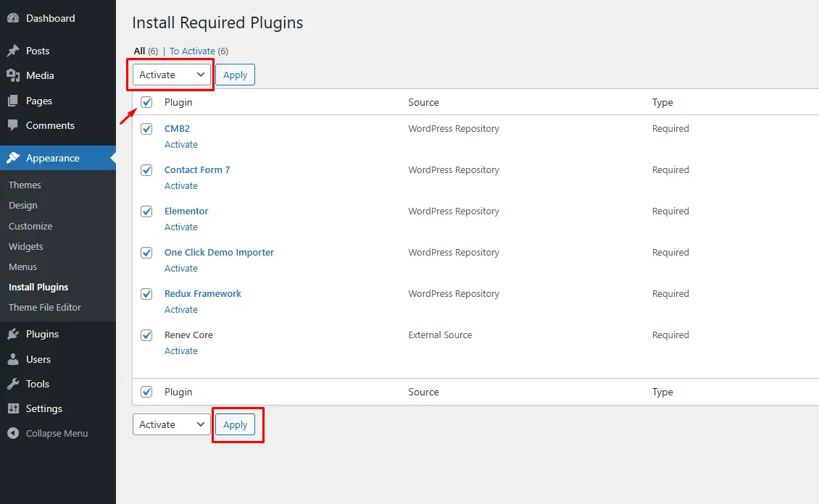Image resolution: width=819 pixels, height=504 pixels.
Task: Uncheck the CMB2 plugin checkbox
Action: coord(147,129)
